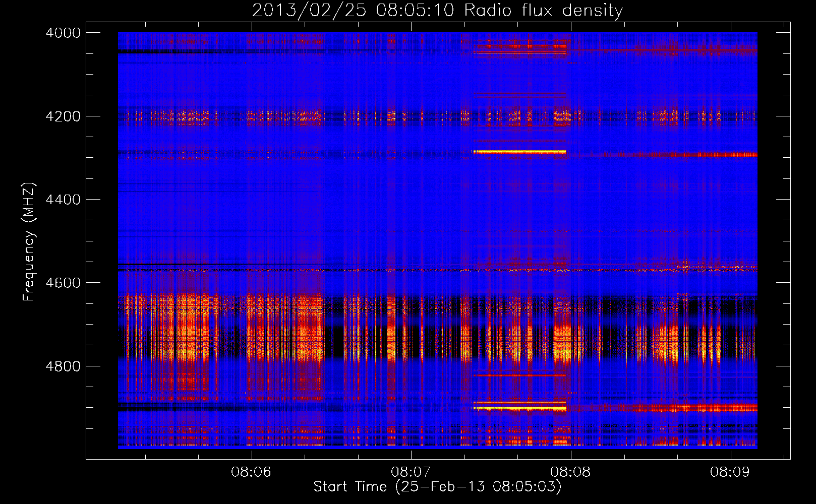Select the 4200 frequency tick label
This screenshot has width=816, height=504.
63,116
